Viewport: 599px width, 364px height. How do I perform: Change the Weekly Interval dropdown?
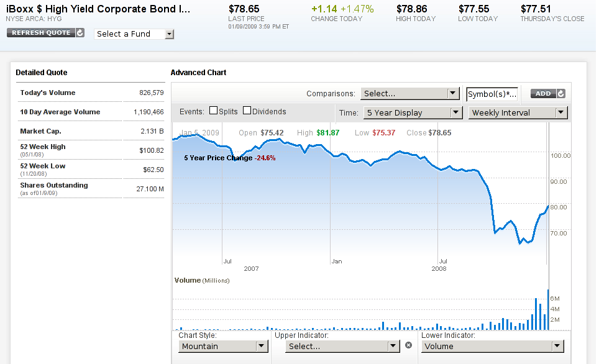(x=518, y=112)
